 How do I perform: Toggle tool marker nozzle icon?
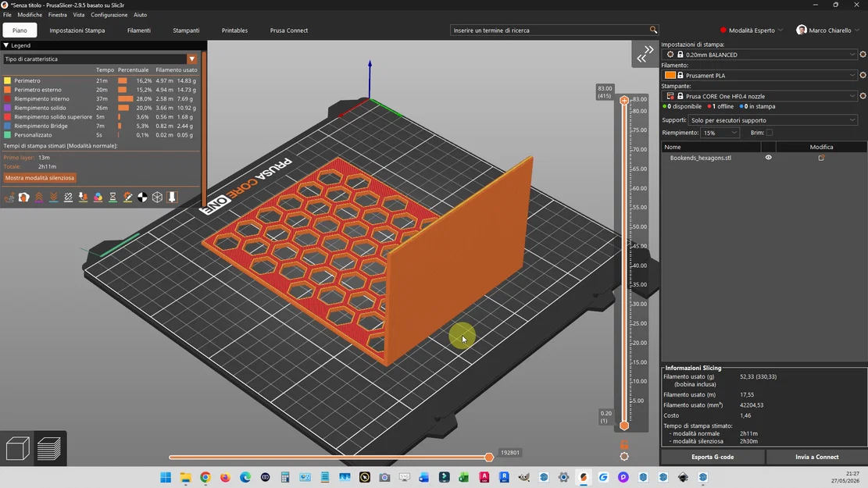coord(172,197)
